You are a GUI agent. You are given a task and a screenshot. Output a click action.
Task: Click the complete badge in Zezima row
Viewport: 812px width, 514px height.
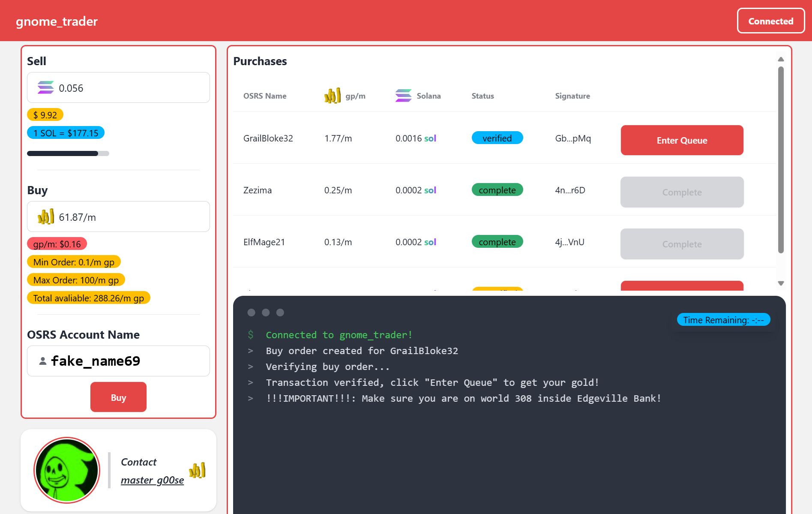[497, 190]
